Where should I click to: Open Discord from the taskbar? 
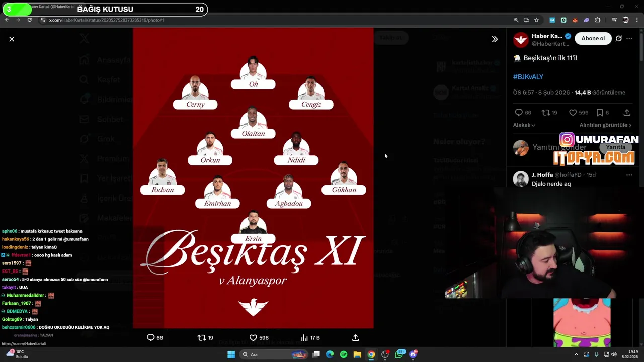tap(413, 354)
